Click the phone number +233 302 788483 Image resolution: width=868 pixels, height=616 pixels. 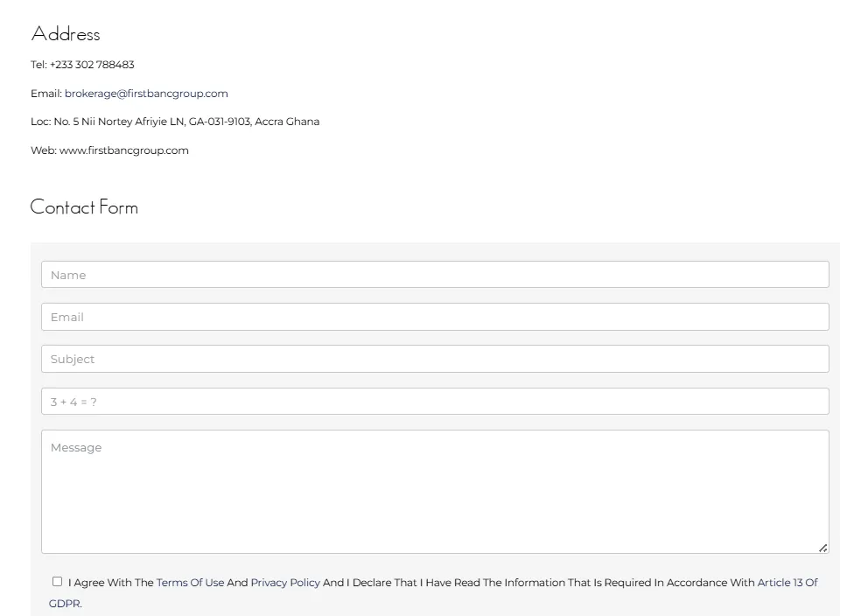tap(92, 65)
